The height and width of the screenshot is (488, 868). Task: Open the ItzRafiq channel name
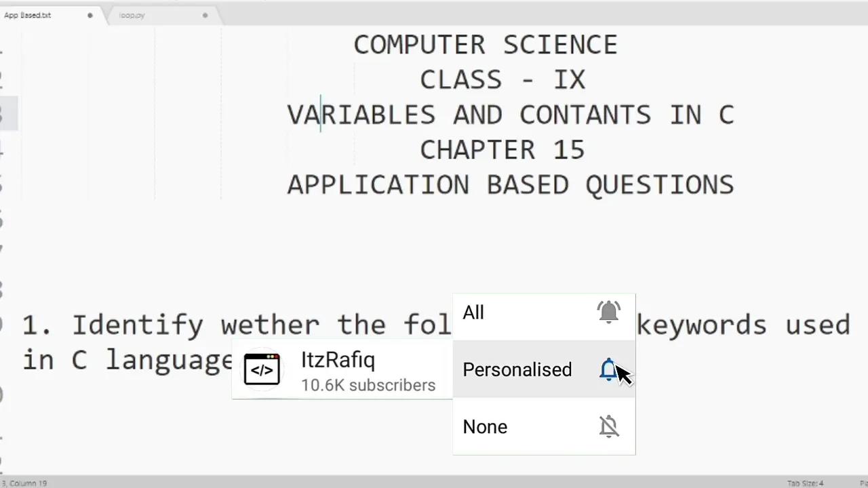coord(338,360)
